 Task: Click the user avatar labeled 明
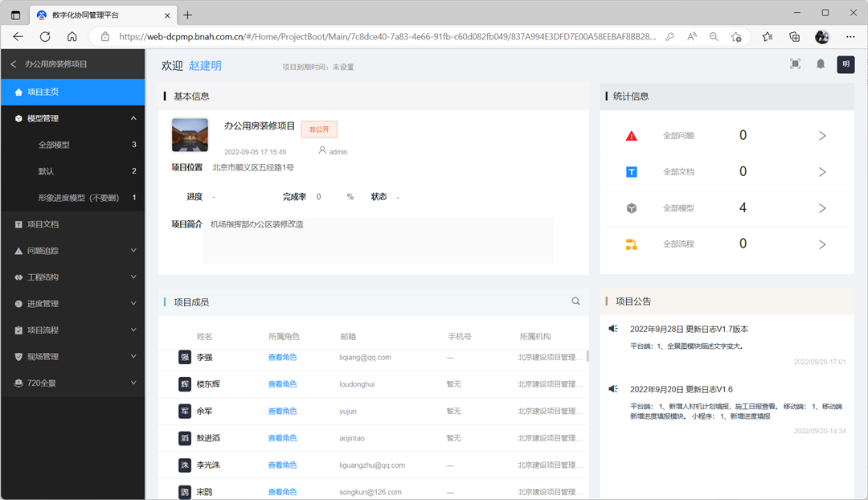pos(845,64)
